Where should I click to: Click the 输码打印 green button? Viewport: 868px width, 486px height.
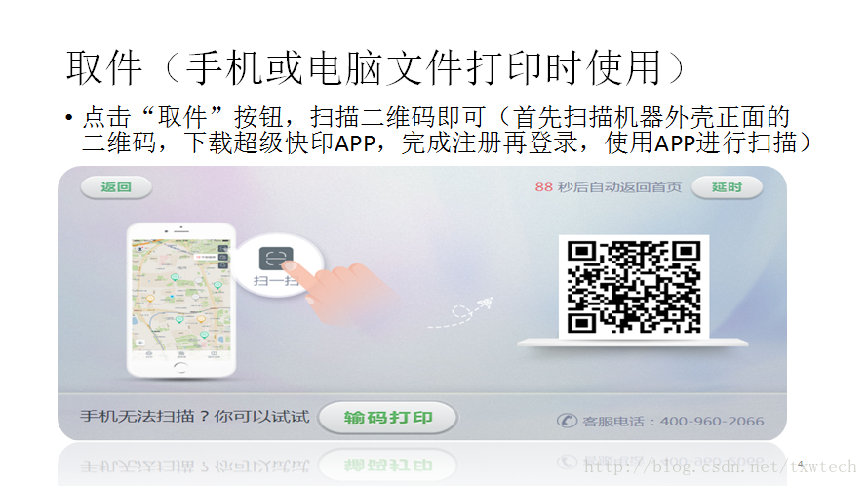tap(388, 418)
